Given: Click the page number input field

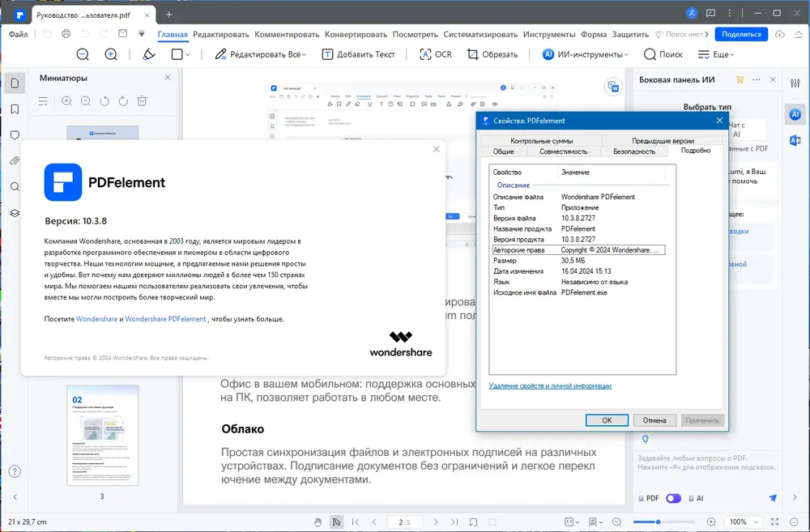Looking at the screenshot, I should coord(404,522).
